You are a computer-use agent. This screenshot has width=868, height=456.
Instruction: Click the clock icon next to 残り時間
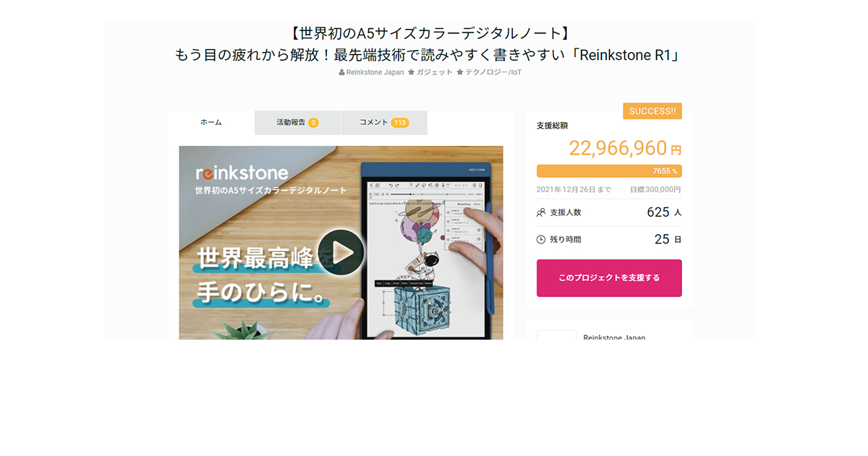click(x=541, y=239)
